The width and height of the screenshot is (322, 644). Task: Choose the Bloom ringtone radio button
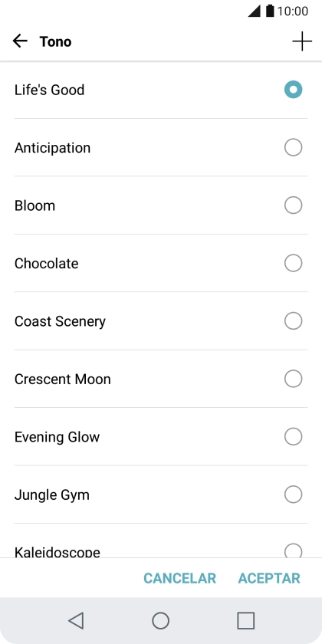point(293,205)
